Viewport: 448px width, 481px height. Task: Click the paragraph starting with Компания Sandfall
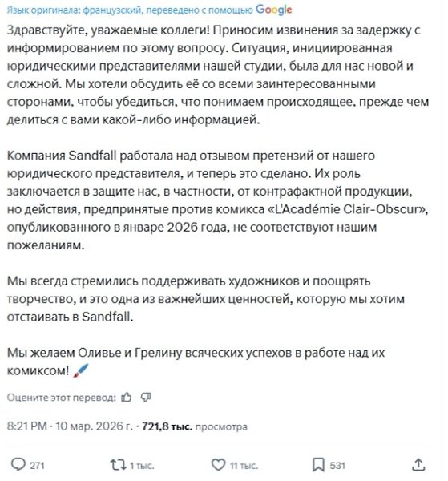pyautogui.click(x=218, y=200)
